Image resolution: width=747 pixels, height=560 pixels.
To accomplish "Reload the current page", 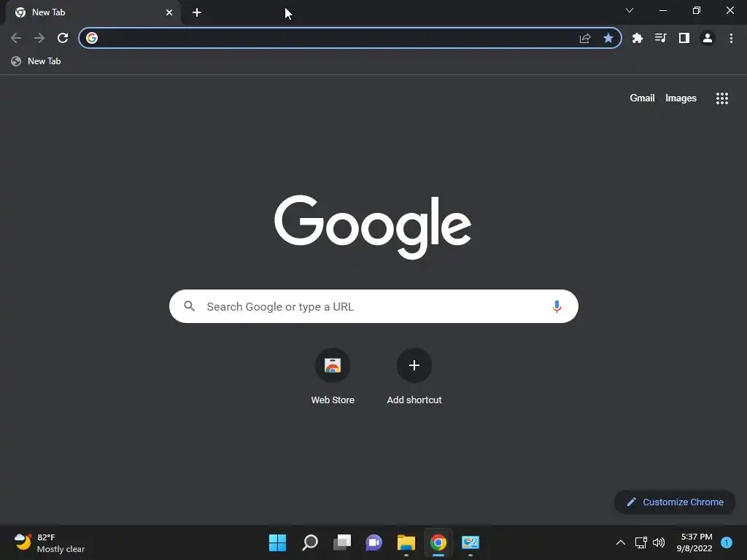I will (63, 38).
